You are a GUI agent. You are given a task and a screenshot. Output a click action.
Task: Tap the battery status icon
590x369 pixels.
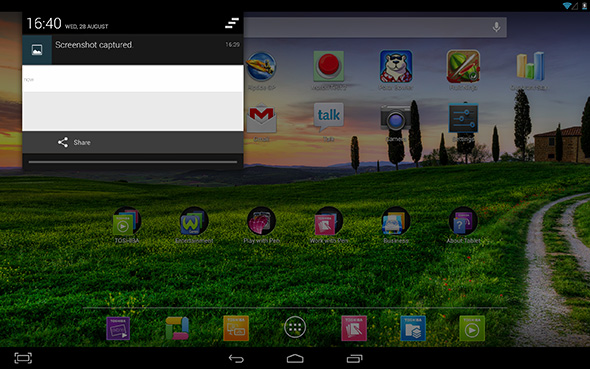[x=585, y=6]
